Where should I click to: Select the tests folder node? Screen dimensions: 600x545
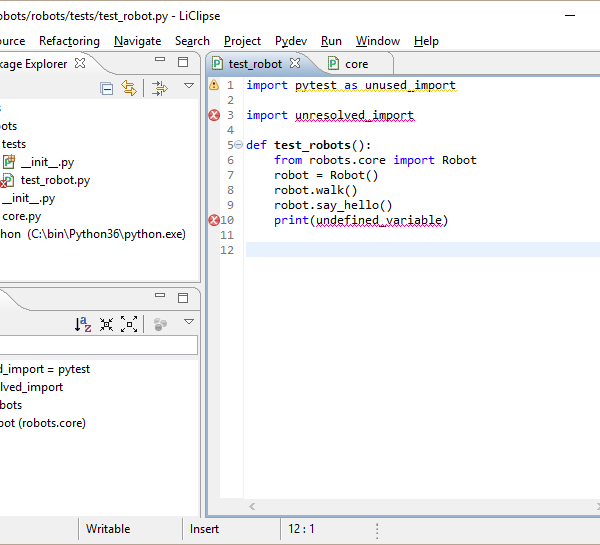pos(14,144)
